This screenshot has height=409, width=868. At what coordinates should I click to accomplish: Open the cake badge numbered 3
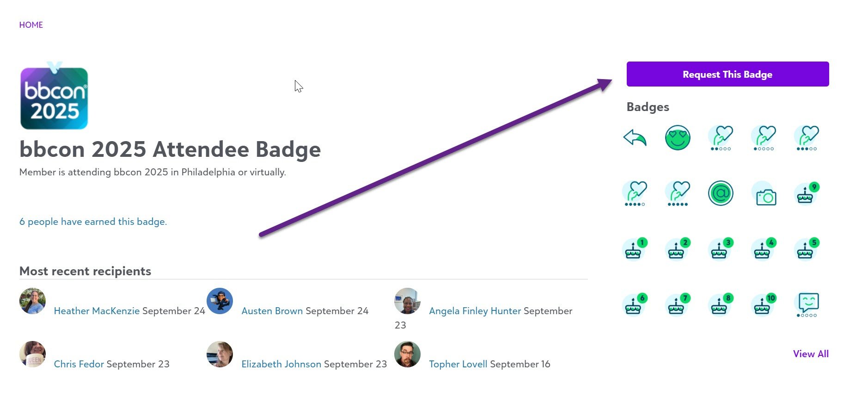tap(720, 250)
